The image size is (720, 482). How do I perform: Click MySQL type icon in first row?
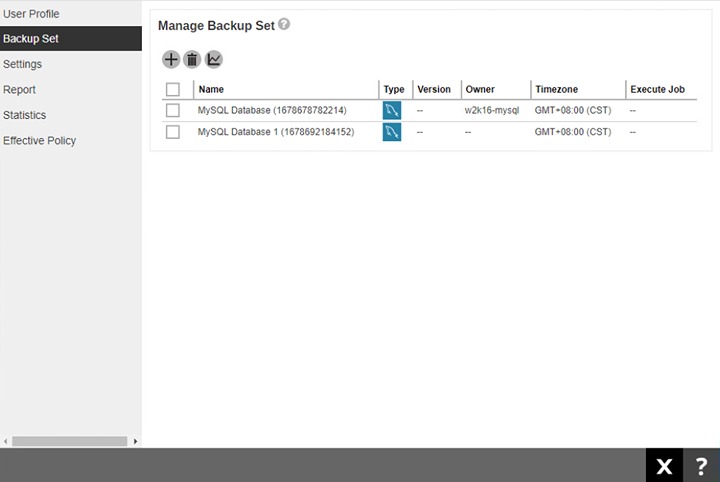[392, 110]
